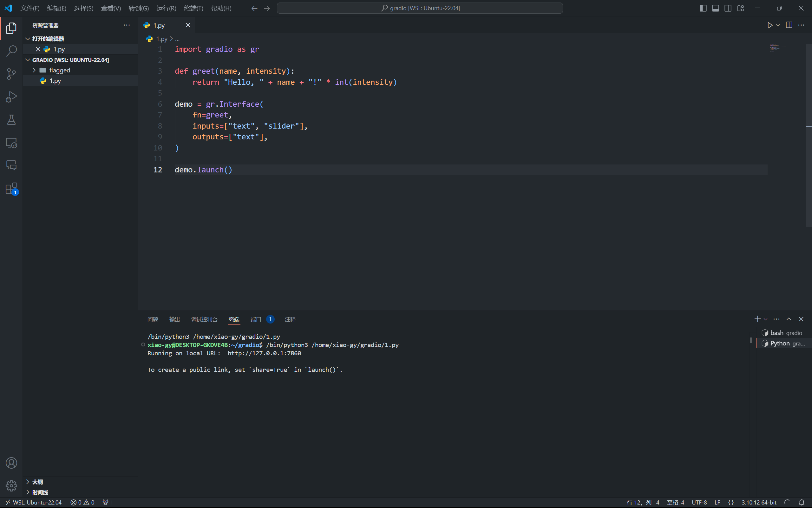Open the Go (转到) menu
The width and height of the screenshot is (812, 508).
(x=139, y=8)
